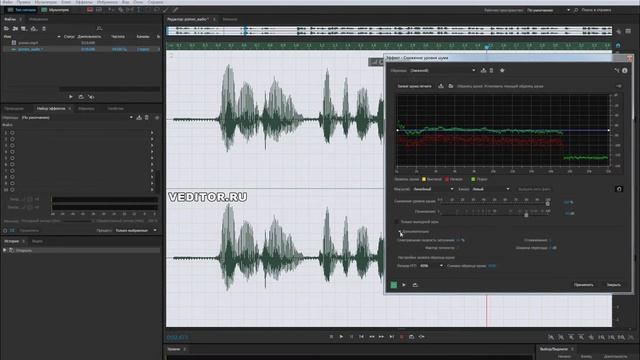
Task: Open presets dropdown in noise reduction dialog
Action: pyautogui.click(x=442, y=70)
